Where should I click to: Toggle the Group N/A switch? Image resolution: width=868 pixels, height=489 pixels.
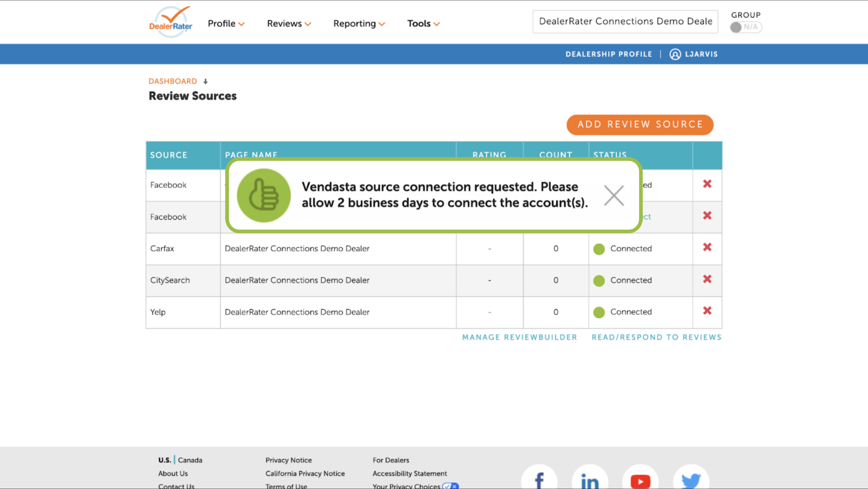click(x=746, y=27)
